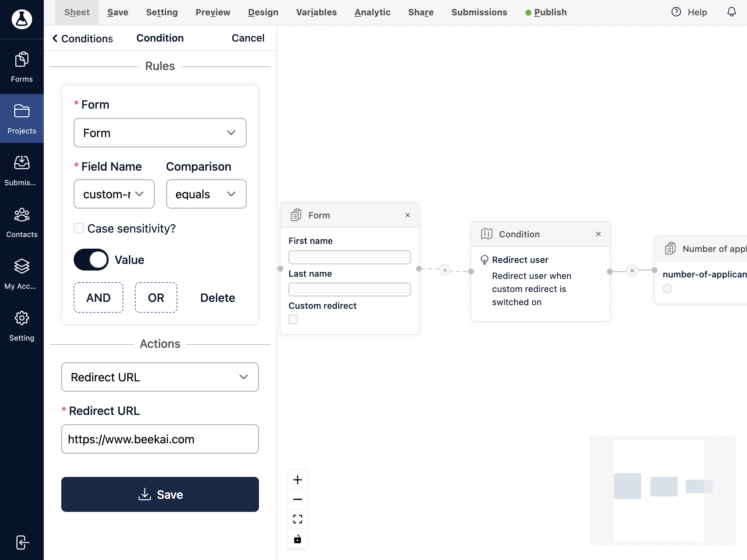Open the Sheet tab
The image size is (747, 560).
(77, 12)
